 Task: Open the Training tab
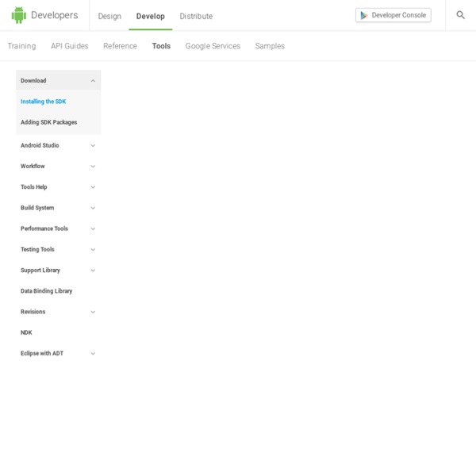(x=21, y=46)
